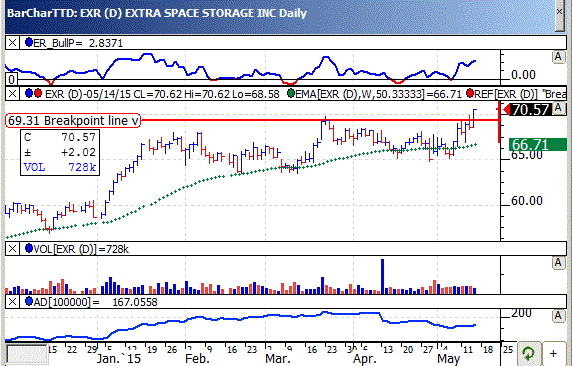Viewport: 572px width, 366px height.
Task: Click the 70.57 current price marker
Action: point(529,109)
